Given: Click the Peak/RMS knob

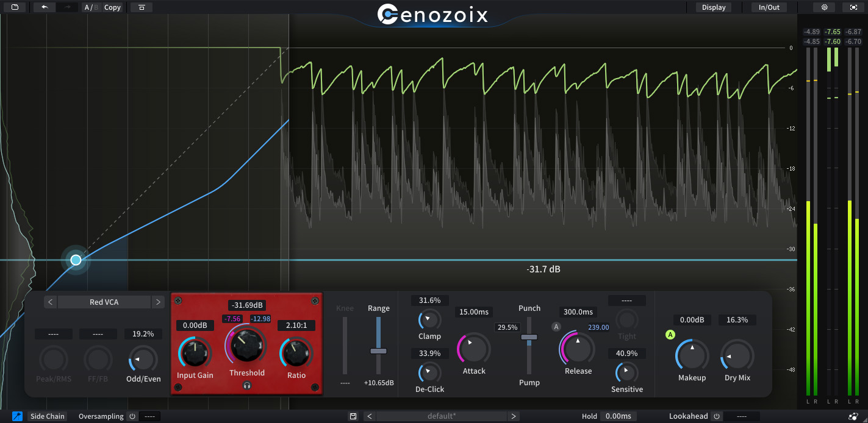Looking at the screenshot, I should 53,359.
